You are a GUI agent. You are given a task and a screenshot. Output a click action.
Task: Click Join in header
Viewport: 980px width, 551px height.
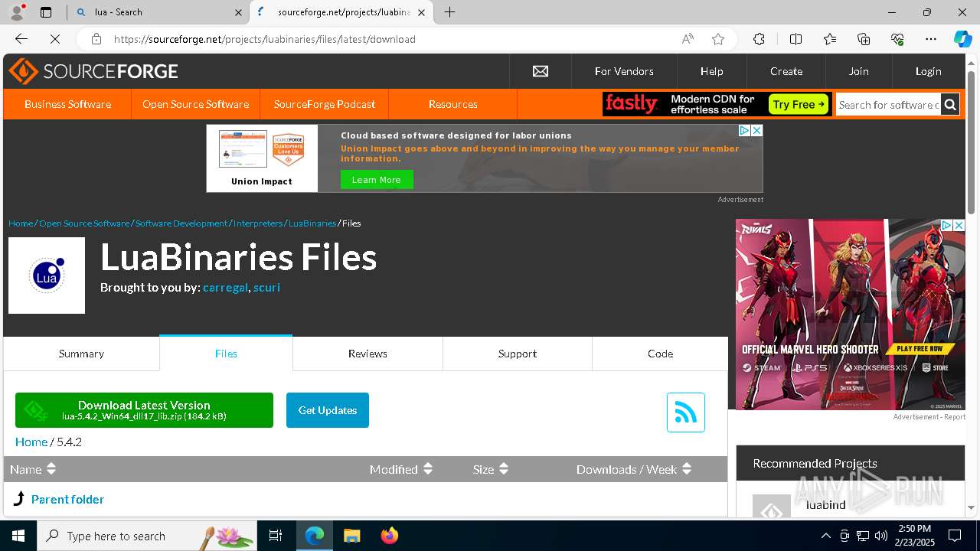pyautogui.click(x=858, y=71)
